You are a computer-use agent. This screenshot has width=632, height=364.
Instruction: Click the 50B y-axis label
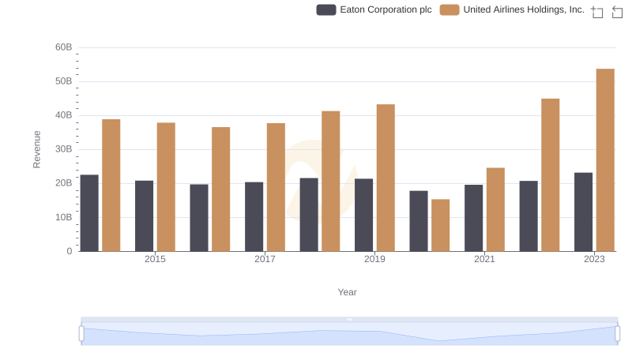[x=64, y=81]
